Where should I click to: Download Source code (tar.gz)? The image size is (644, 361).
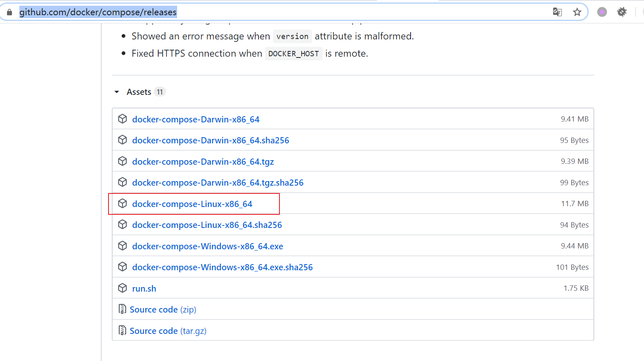click(x=168, y=331)
